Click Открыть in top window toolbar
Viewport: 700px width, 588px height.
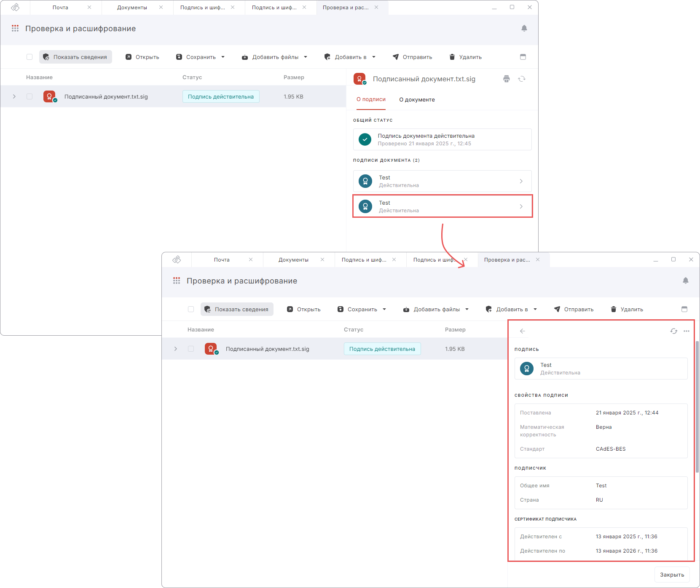coord(142,57)
